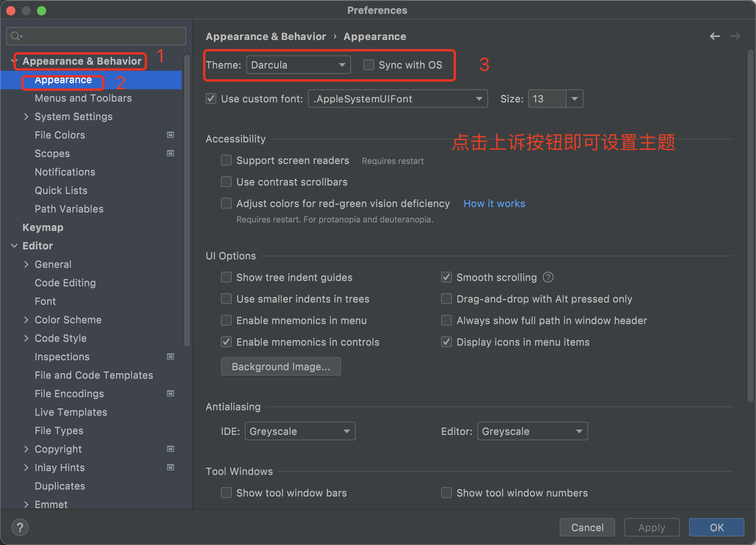This screenshot has height=545, width=756.
Task: Toggle Support screen readers checkbox
Action: tap(226, 160)
